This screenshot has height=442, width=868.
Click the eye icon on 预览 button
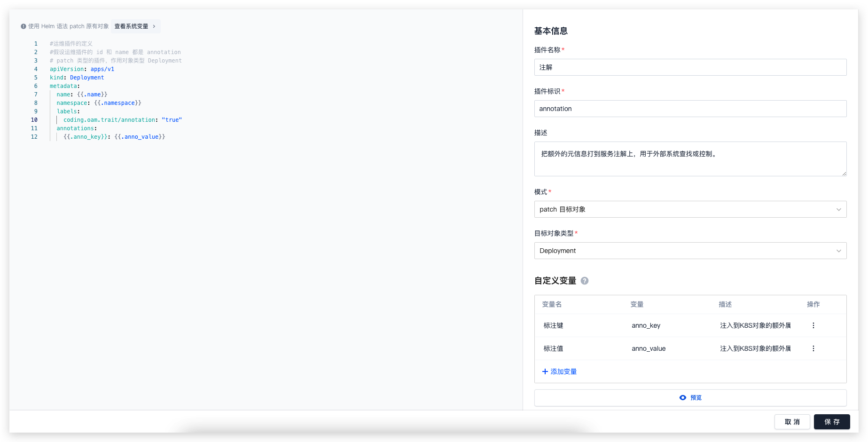pos(683,398)
